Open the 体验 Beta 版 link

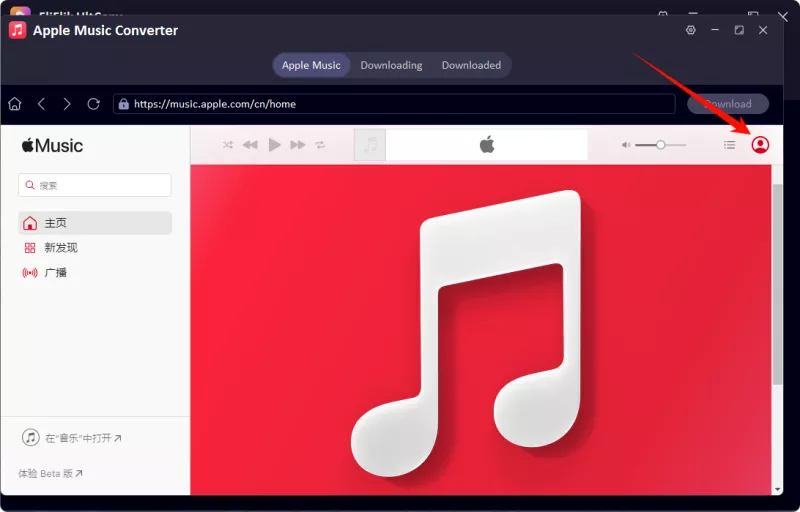[x=51, y=474]
